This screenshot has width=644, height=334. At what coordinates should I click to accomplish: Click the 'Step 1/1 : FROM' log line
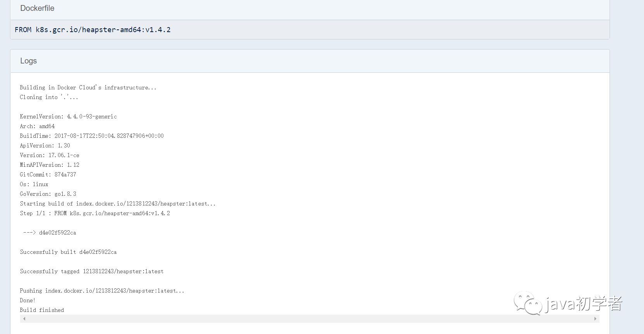95,213
